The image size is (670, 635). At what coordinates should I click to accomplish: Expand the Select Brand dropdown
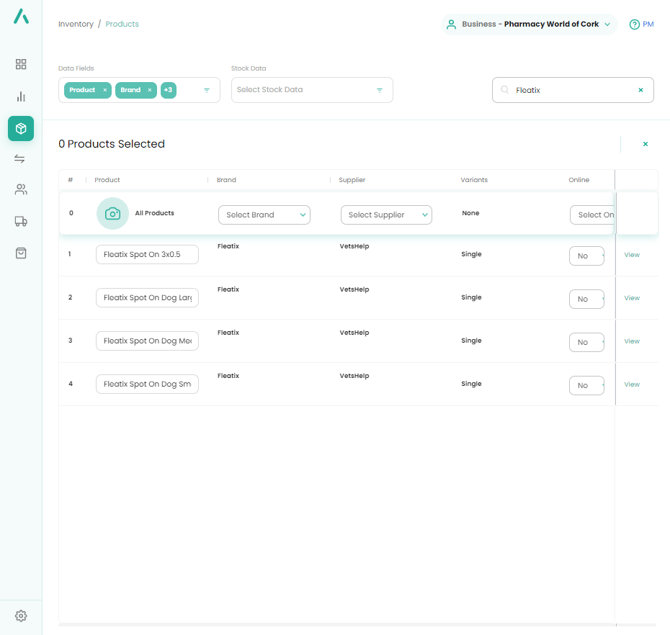(264, 215)
